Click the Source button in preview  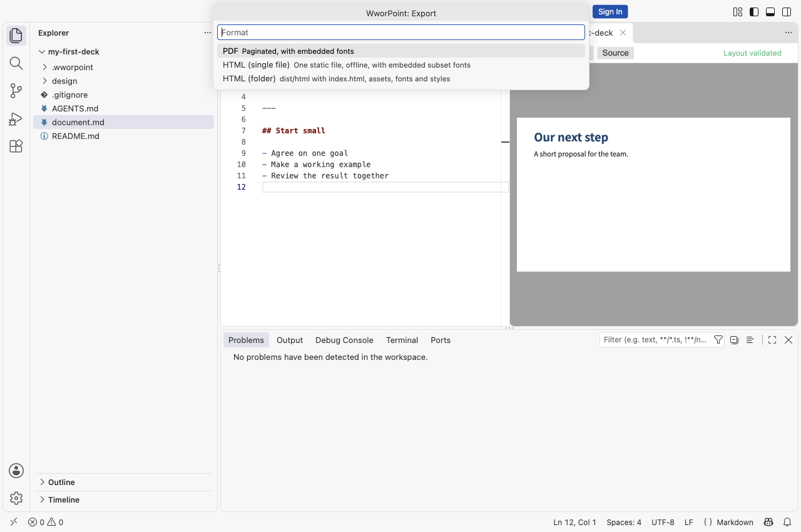click(x=615, y=53)
